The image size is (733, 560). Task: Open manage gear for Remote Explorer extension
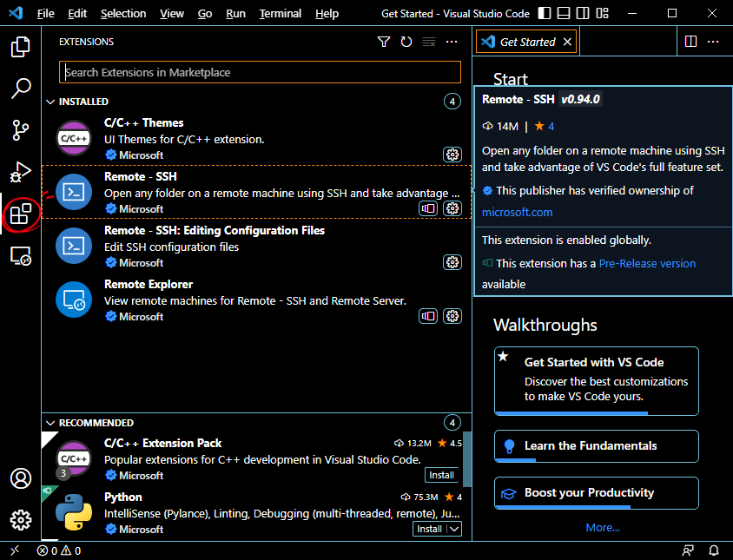[x=452, y=316]
